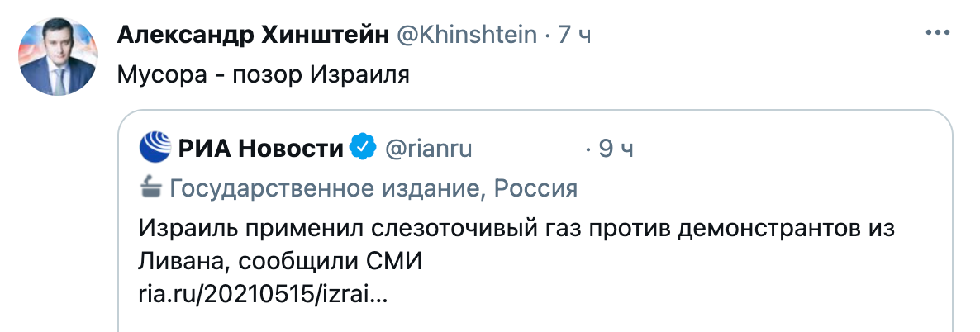Image resolution: width=980 pixels, height=332 pixels.
Task: Open the quoted tweet's "9 ч" timestamp
Action: pos(615,149)
